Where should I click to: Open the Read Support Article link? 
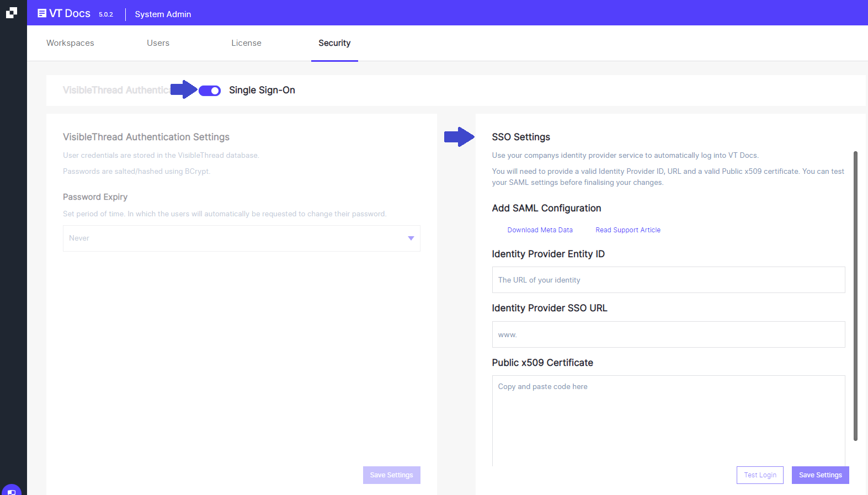[628, 230]
